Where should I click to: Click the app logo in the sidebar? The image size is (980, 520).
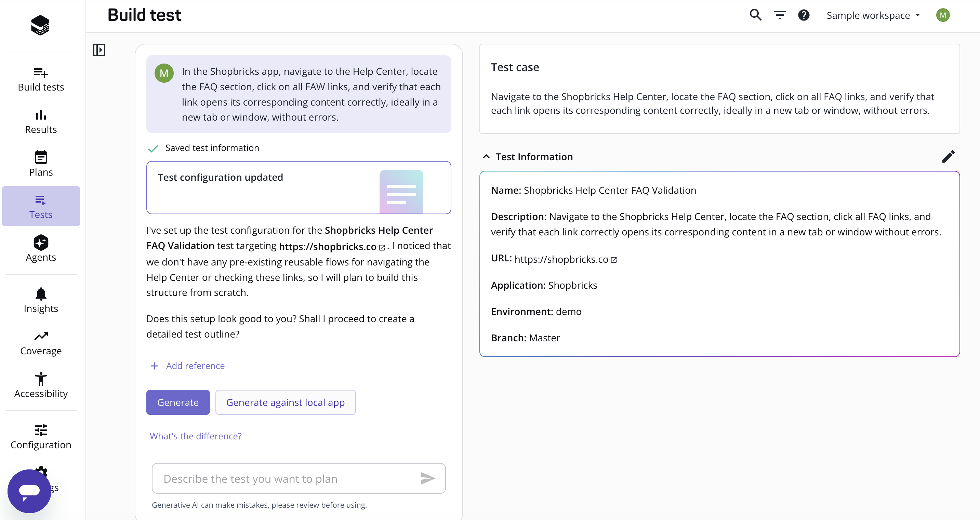pos(40,25)
